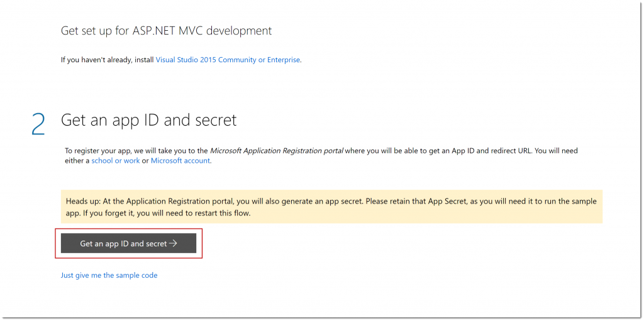The height and width of the screenshot is (321, 644).
Task: Click the arrow icon inside the dark button
Action: tap(174, 244)
